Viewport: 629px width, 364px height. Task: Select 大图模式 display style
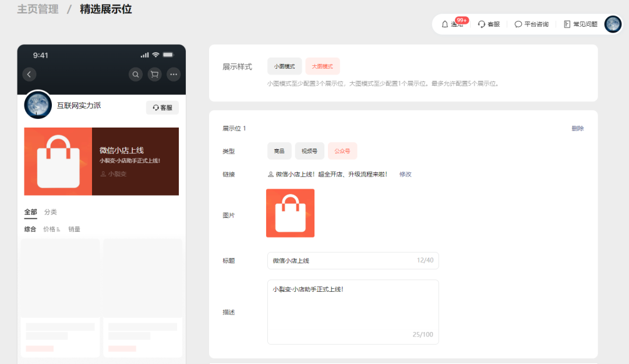tap(322, 66)
